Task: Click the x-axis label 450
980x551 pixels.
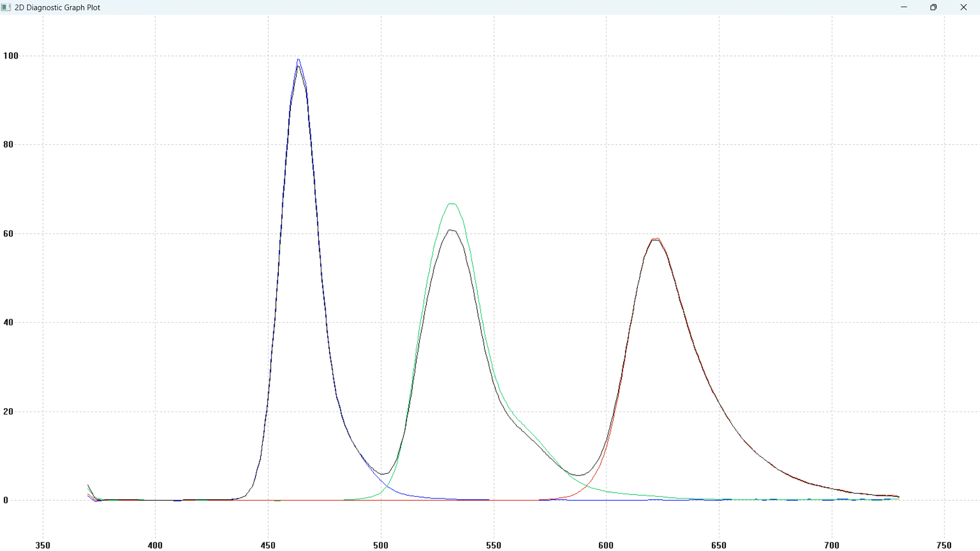Action: (x=268, y=545)
